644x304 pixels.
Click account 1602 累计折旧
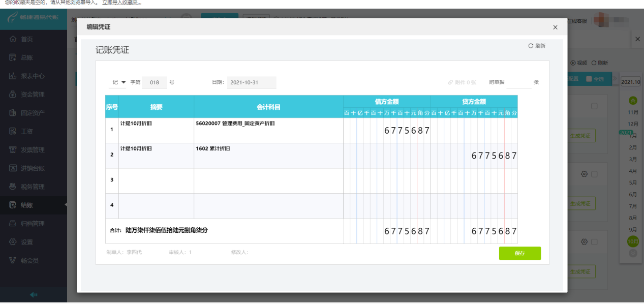click(x=213, y=149)
